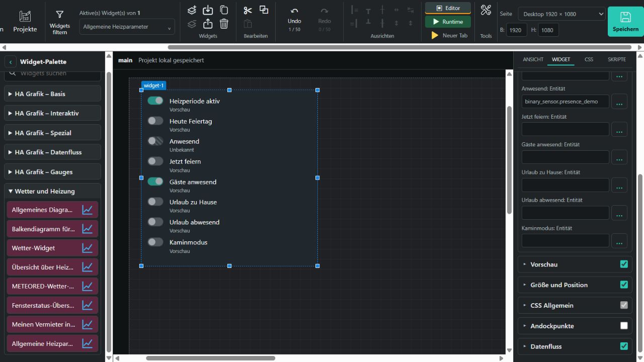The height and width of the screenshot is (362, 644).
Task: Open the Desktop 1920 × 1080 dropdown
Action: [561, 14]
